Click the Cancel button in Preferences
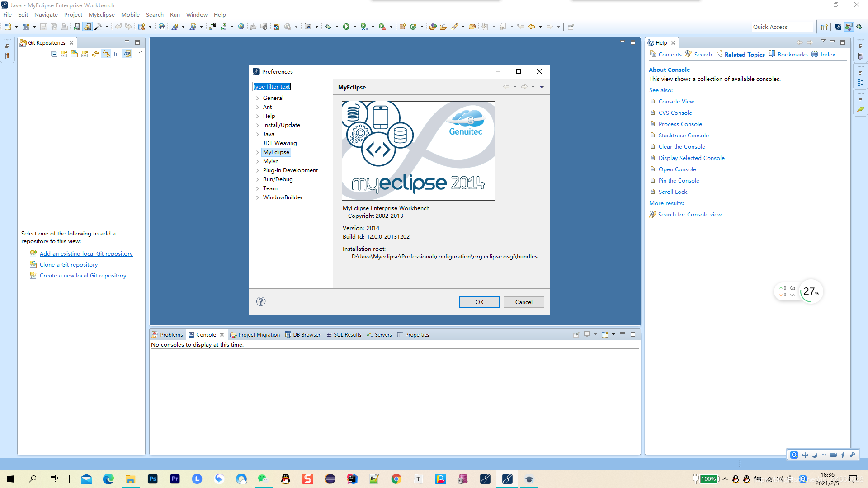Screen dimensions: 868x488 click(524, 301)
